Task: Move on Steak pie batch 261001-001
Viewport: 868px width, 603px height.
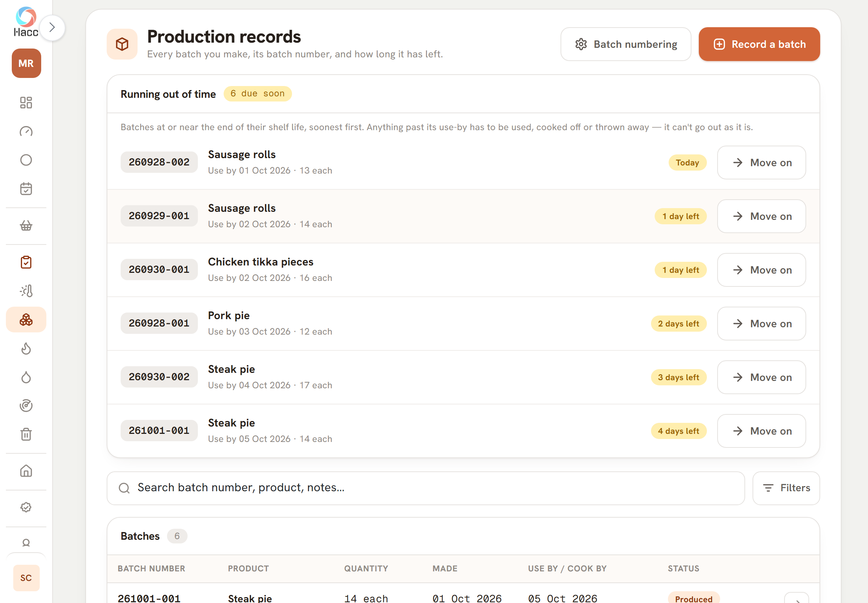Action: pos(761,431)
